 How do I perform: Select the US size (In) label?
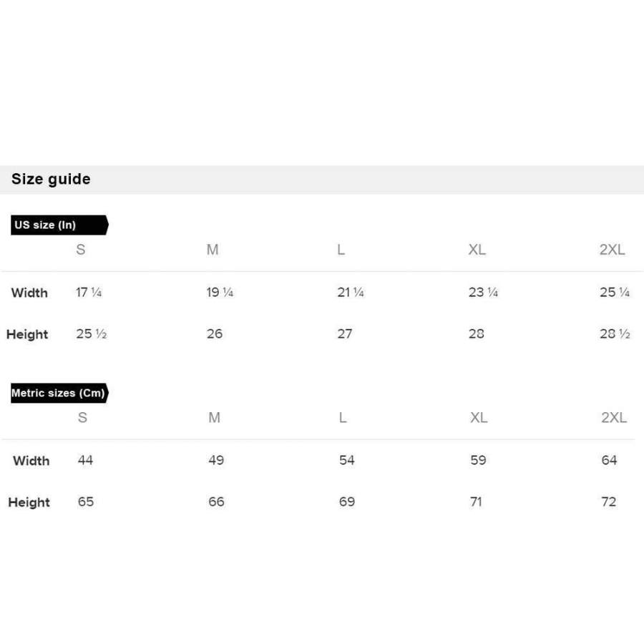pyautogui.click(x=45, y=225)
